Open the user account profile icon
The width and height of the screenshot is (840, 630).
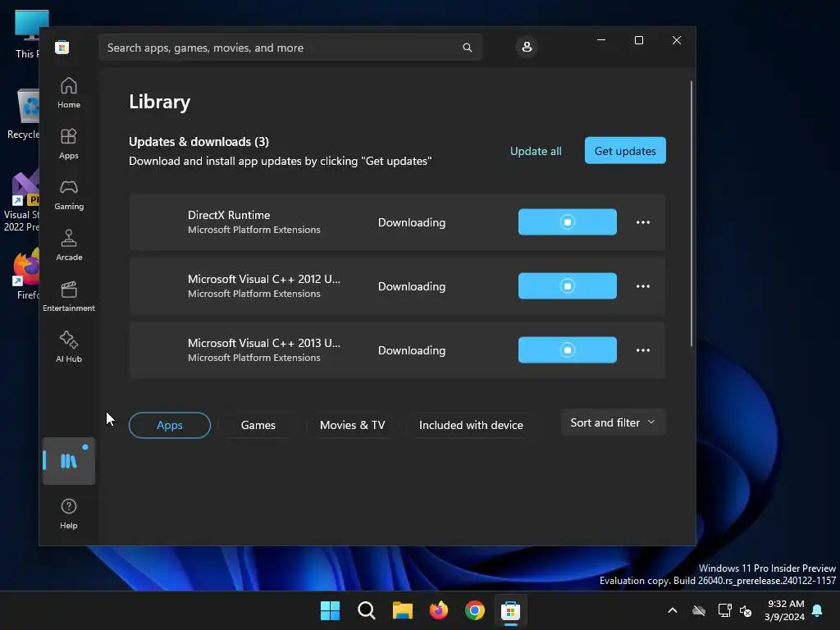tap(527, 47)
